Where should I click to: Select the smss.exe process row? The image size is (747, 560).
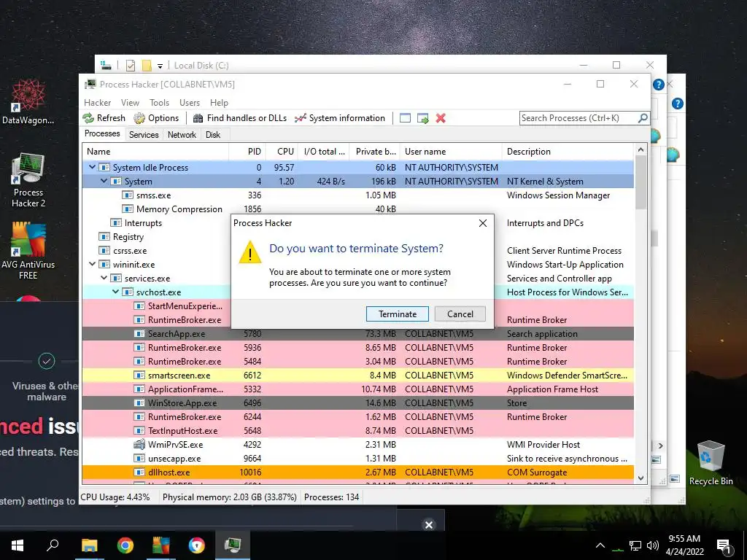pos(357,195)
